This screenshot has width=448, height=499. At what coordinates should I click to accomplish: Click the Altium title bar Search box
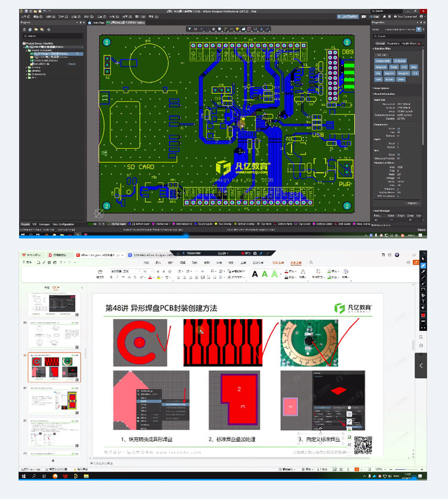click(386, 11)
